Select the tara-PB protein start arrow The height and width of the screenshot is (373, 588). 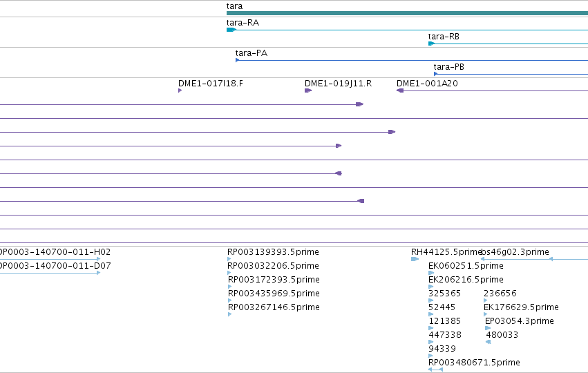436,74
